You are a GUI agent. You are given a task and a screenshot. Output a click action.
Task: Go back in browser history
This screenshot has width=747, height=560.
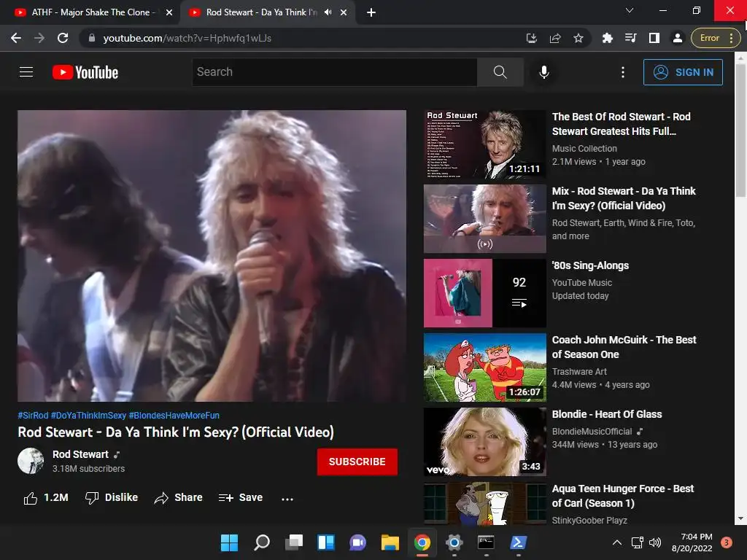[x=16, y=38]
